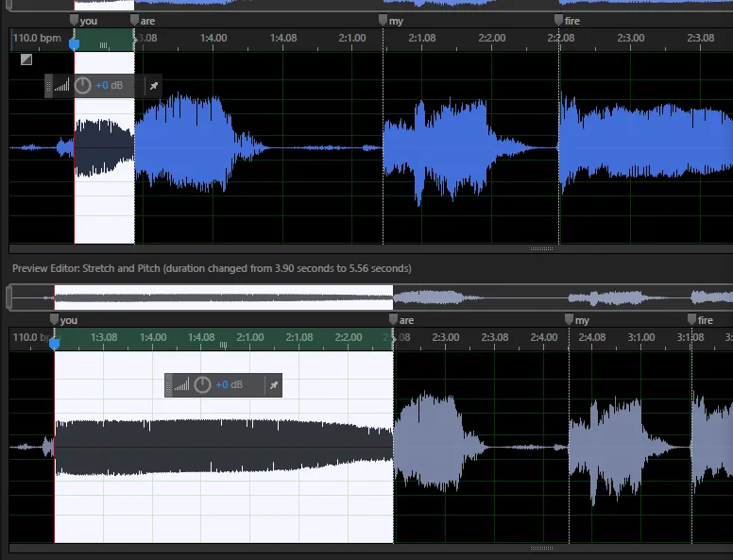
Task: Click the grip handle on the Preview Editor HUD
Action: pos(170,385)
